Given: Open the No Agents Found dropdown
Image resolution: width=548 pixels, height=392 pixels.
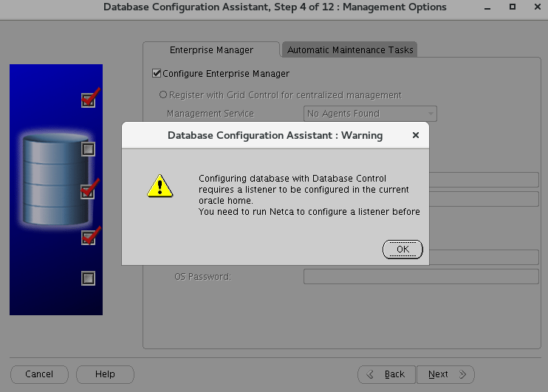Looking at the screenshot, I should pos(370,114).
